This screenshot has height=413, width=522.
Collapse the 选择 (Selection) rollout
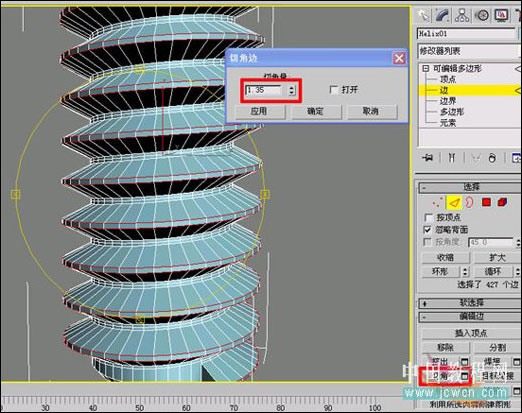click(x=470, y=187)
